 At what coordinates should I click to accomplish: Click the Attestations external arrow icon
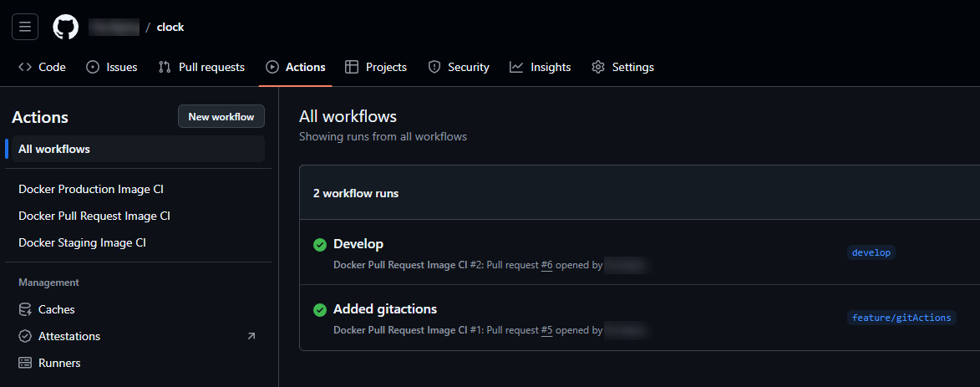coord(251,336)
